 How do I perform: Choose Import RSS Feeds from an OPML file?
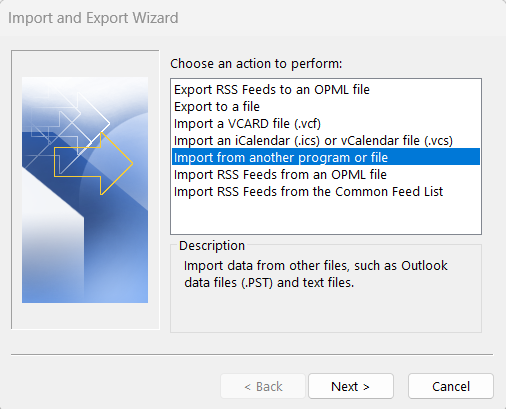click(326, 175)
